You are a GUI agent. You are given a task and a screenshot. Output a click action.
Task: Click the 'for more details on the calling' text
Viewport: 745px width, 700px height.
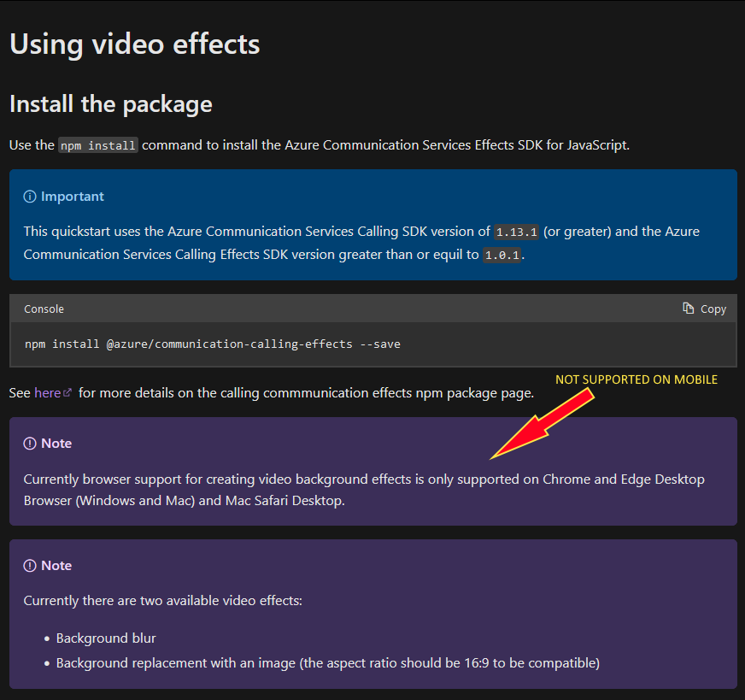click(x=307, y=393)
